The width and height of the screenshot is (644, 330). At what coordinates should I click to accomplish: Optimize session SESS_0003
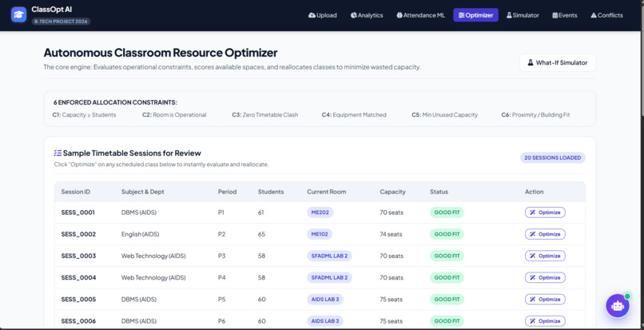point(545,256)
